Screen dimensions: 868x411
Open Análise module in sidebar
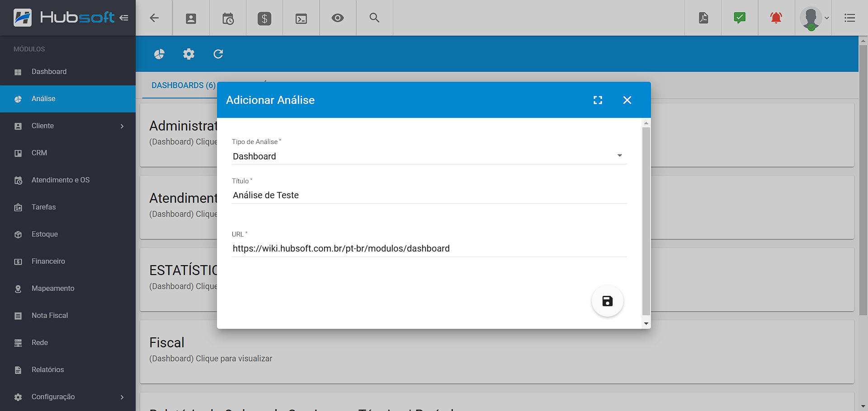click(68, 99)
